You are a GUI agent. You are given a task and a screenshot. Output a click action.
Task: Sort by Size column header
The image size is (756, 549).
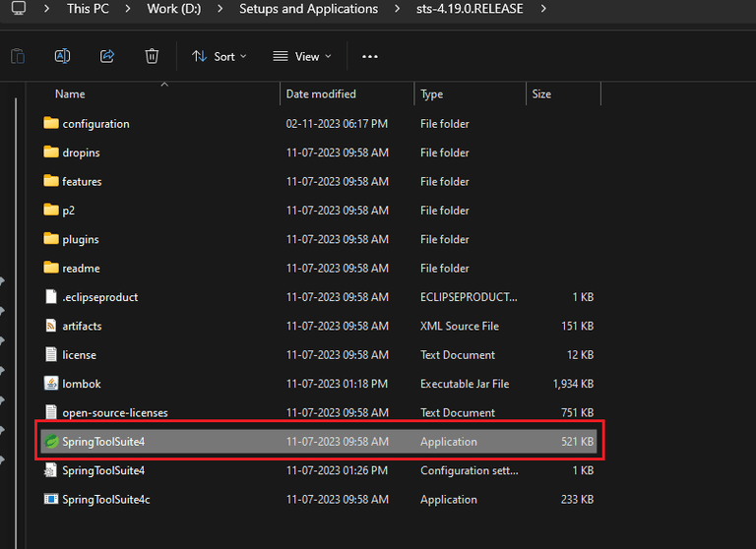[541, 94]
